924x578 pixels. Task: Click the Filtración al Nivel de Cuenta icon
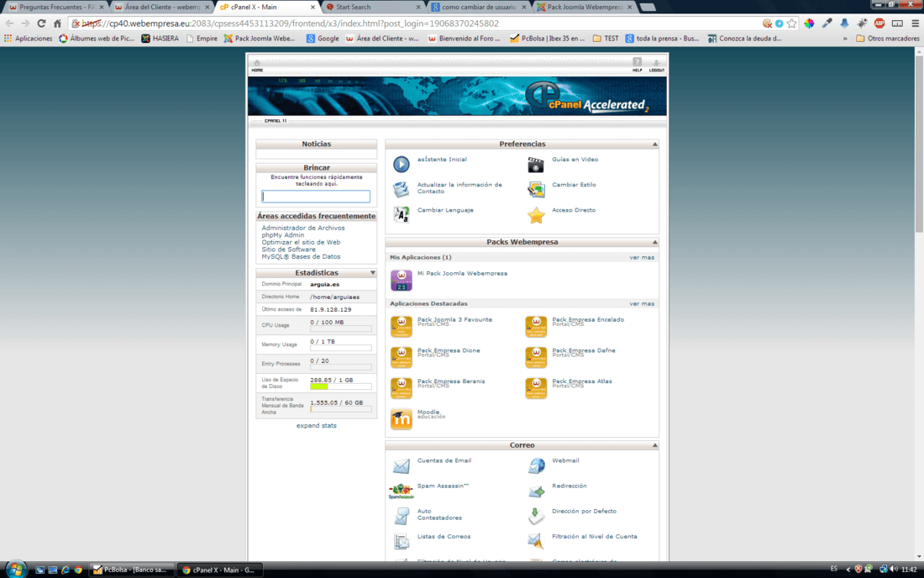pyautogui.click(x=536, y=541)
